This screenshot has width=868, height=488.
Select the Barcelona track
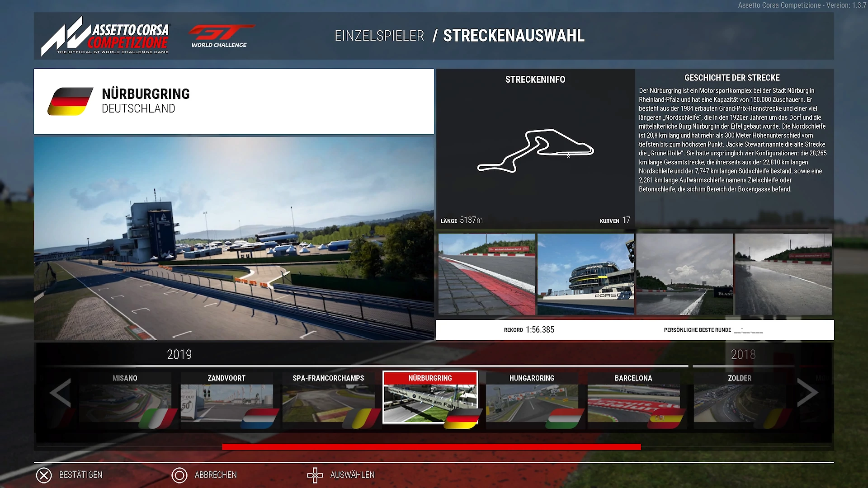(x=633, y=398)
